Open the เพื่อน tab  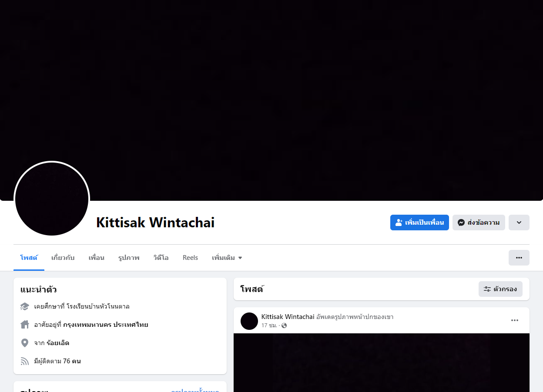[97, 258]
